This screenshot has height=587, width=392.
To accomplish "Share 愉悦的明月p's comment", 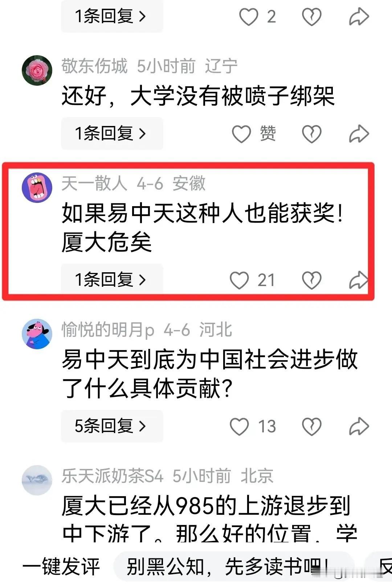I will tap(359, 426).
